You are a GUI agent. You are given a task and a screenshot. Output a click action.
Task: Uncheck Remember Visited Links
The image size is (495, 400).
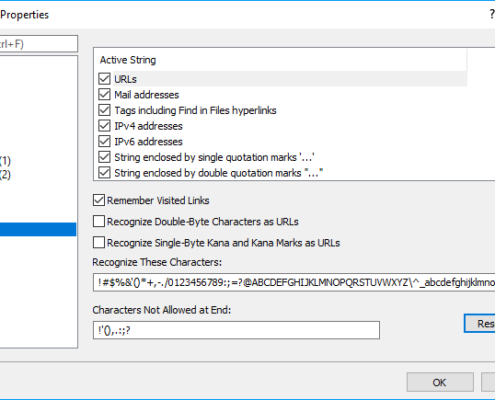[x=99, y=200]
